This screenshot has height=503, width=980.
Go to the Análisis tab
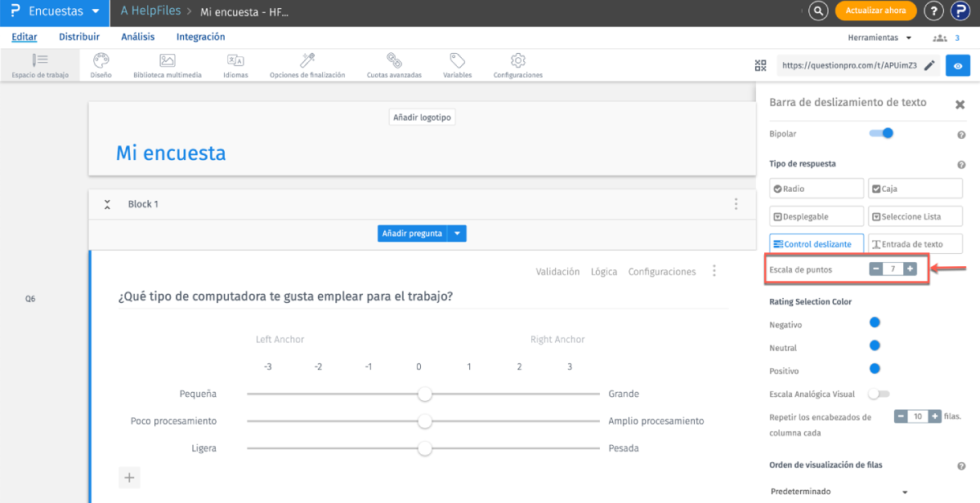[138, 37]
